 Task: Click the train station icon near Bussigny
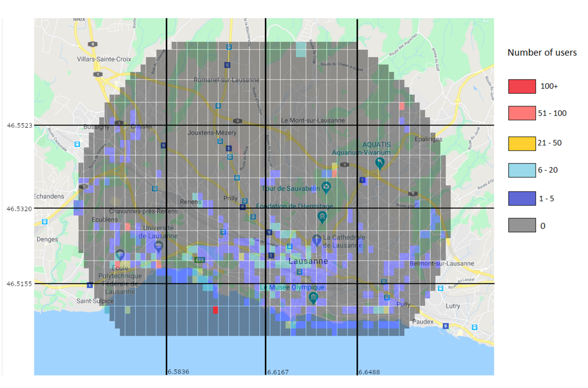(x=77, y=144)
